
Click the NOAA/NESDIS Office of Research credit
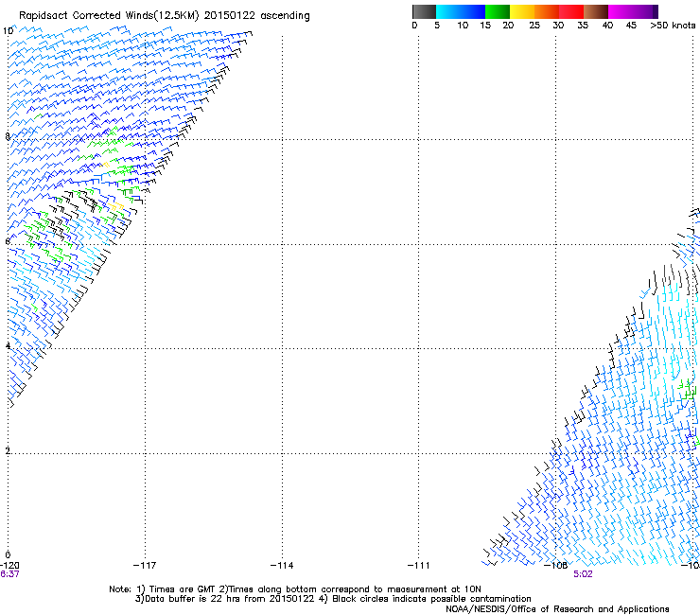pyautogui.click(x=557, y=609)
